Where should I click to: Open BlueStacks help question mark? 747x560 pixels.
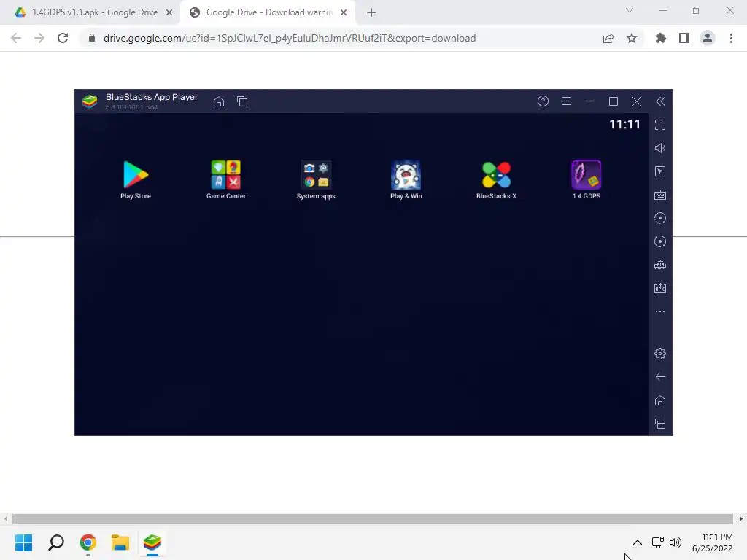(543, 101)
